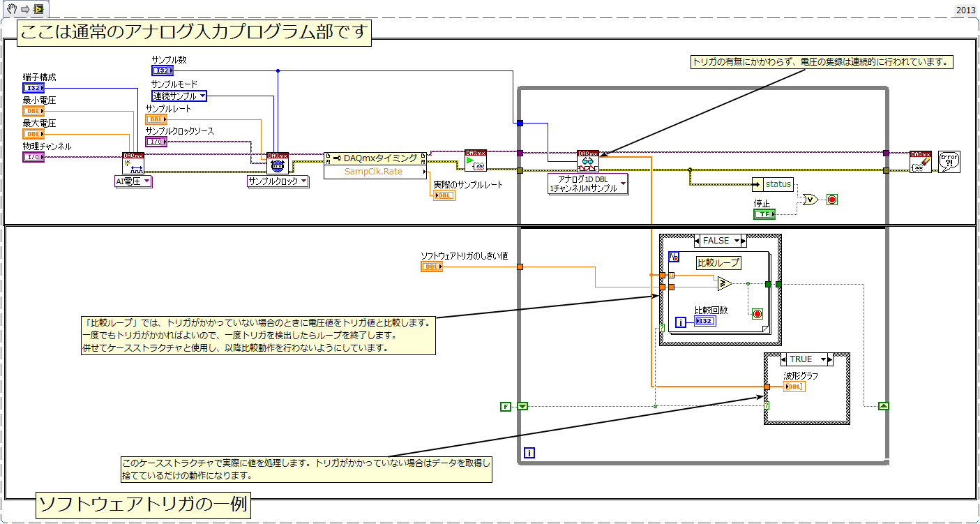Click the stop terminal inside 比較ループ

click(757, 314)
